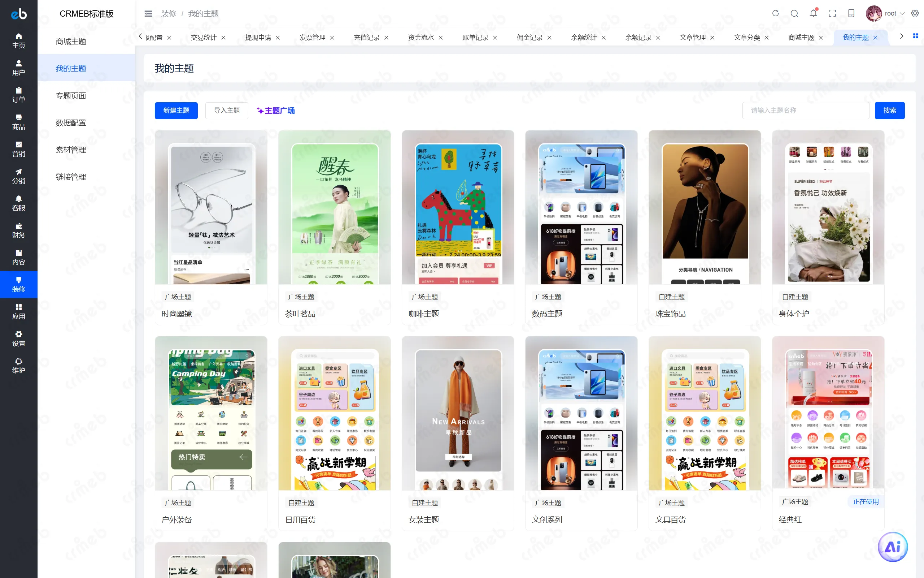Open the 维护 maintenance sidebar icon
Viewport: 924px width, 578px height.
pos(18,366)
